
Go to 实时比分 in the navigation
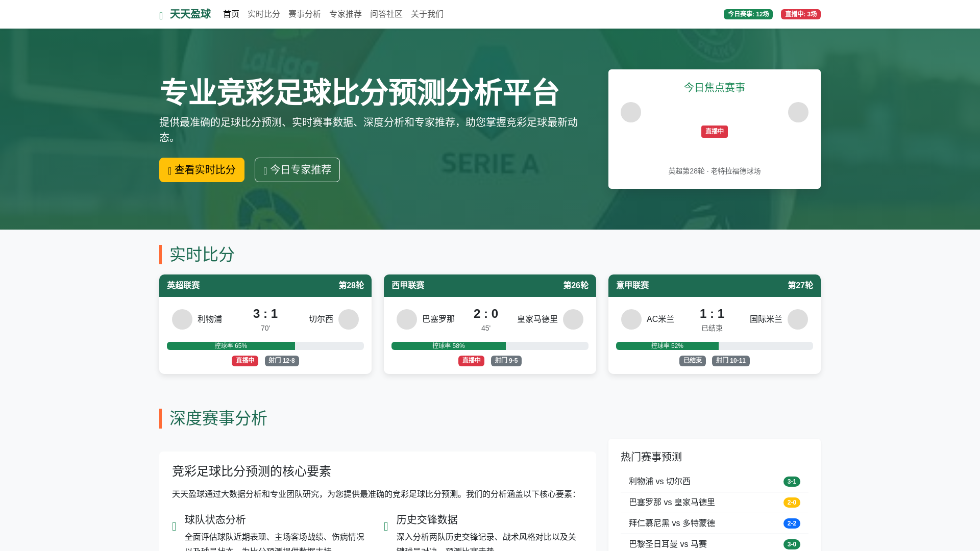264,14
